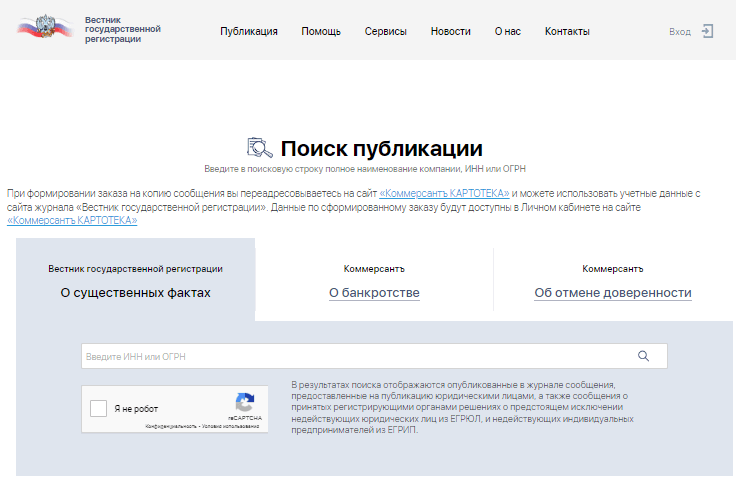Open the Контакты menu item

click(567, 31)
